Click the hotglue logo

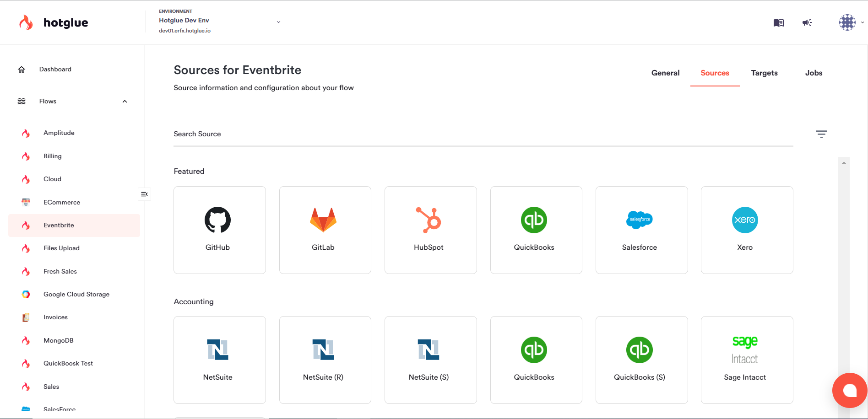tap(54, 22)
